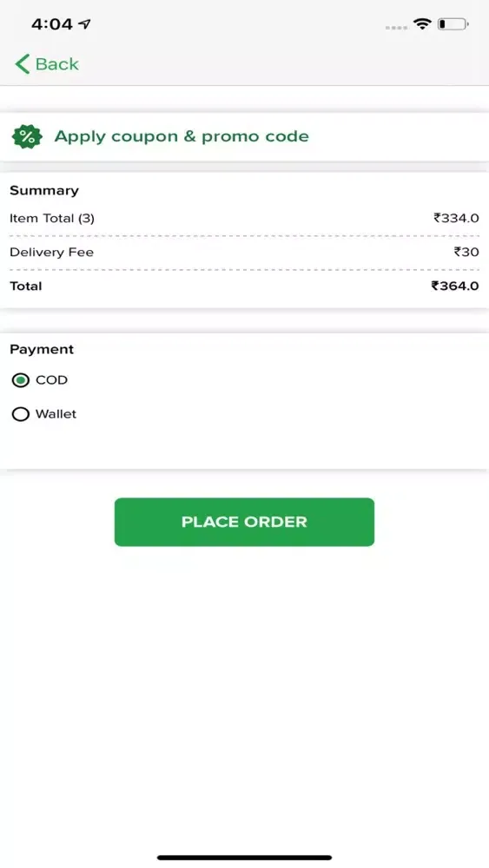The image size is (489, 868).
Task: Tap the Summary section heading
Action: click(44, 190)
